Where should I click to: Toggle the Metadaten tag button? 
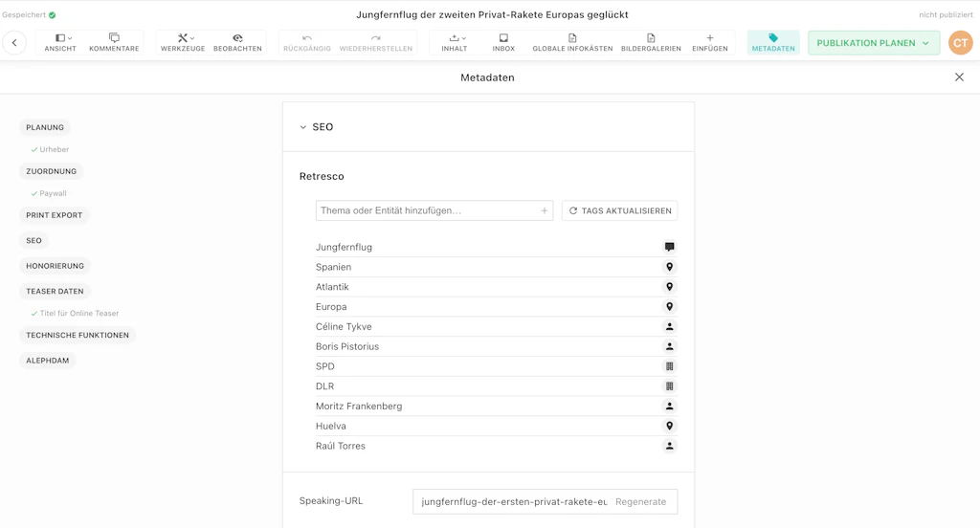pos(773,42)
